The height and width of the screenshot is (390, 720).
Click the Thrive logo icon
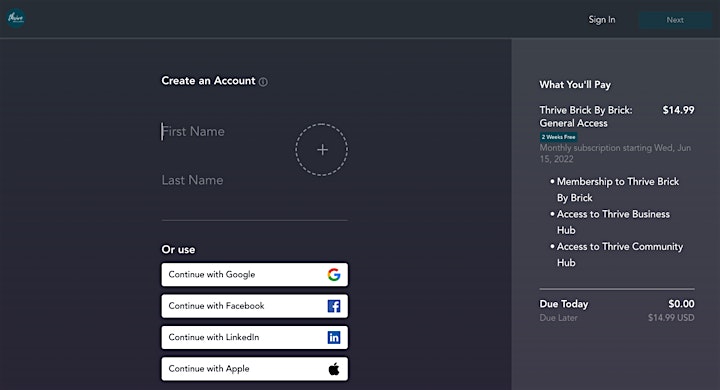click(x=16, y=18)
